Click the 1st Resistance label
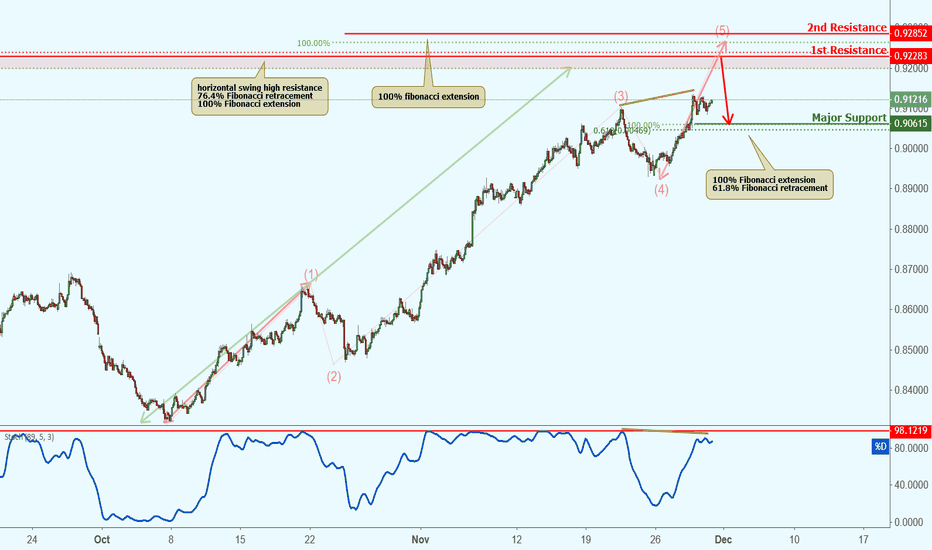The width and height of the screenshot is (932, 550). [848, 51]
